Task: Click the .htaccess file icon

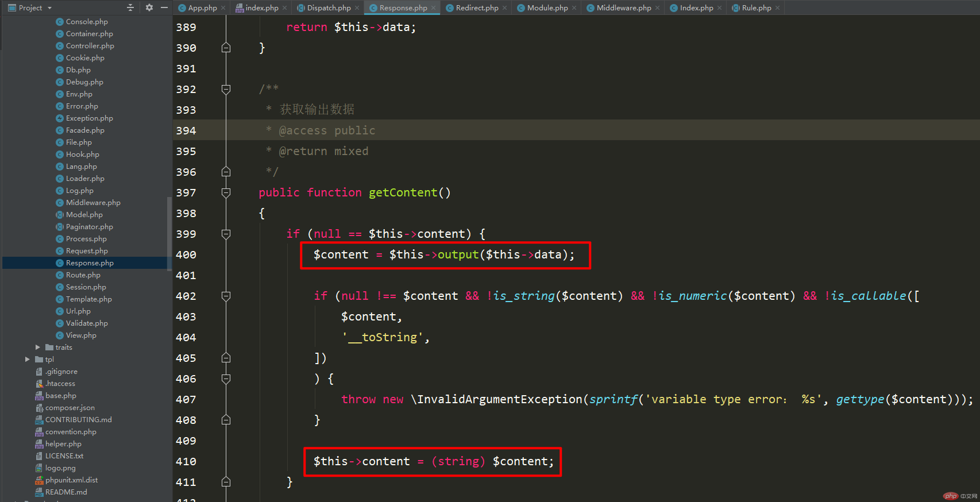Action: click(x=39, y=384)
